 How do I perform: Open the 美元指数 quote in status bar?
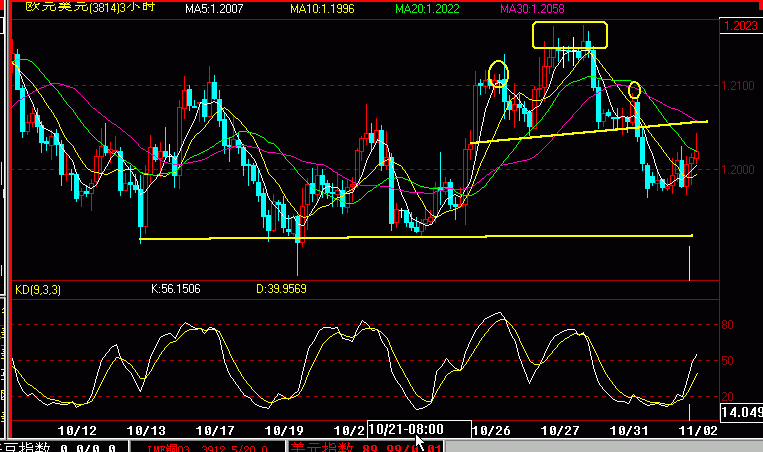[x=366, y=447]
